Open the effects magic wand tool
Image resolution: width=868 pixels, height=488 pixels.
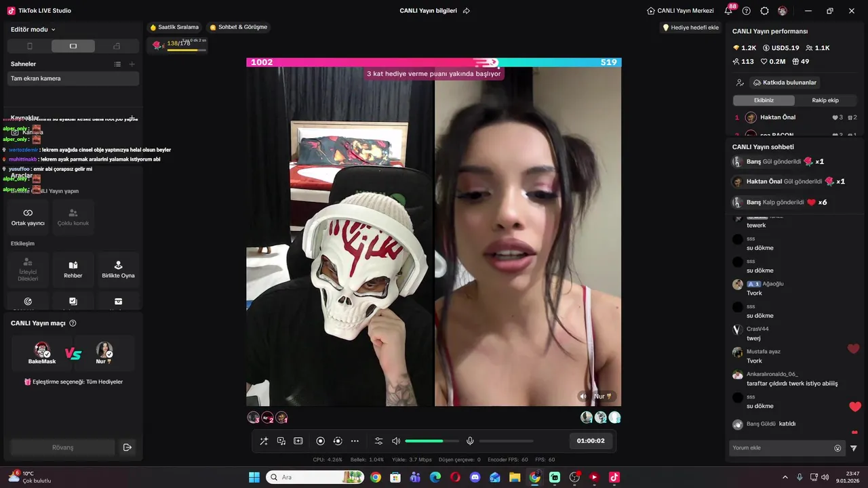pos(264,441)
